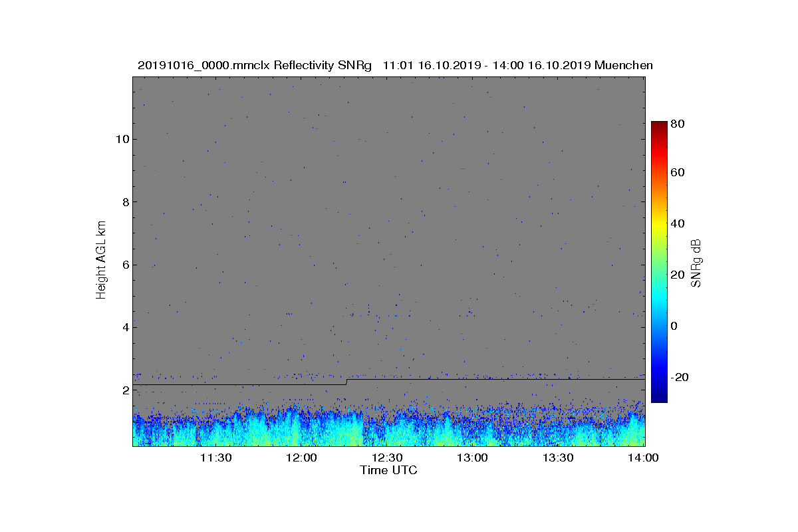The height and width of the screenshot is (532, 798).
Task: Click the height tick label 2
Action: pos(125,390)
